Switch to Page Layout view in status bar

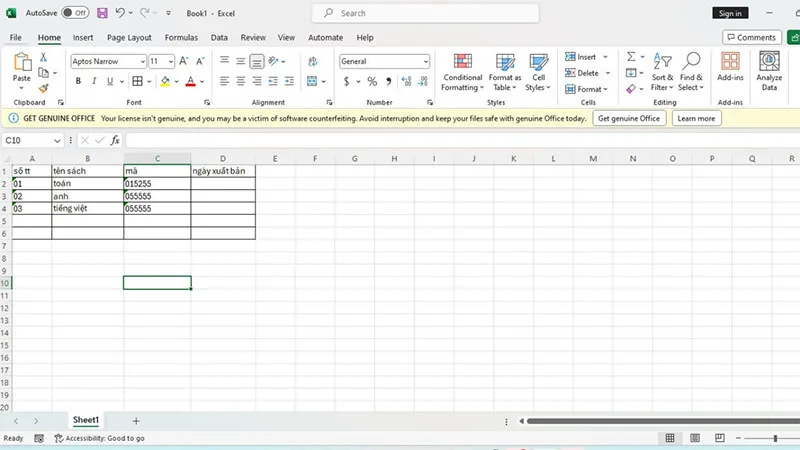pyautogui.click(x=695, y=438)
